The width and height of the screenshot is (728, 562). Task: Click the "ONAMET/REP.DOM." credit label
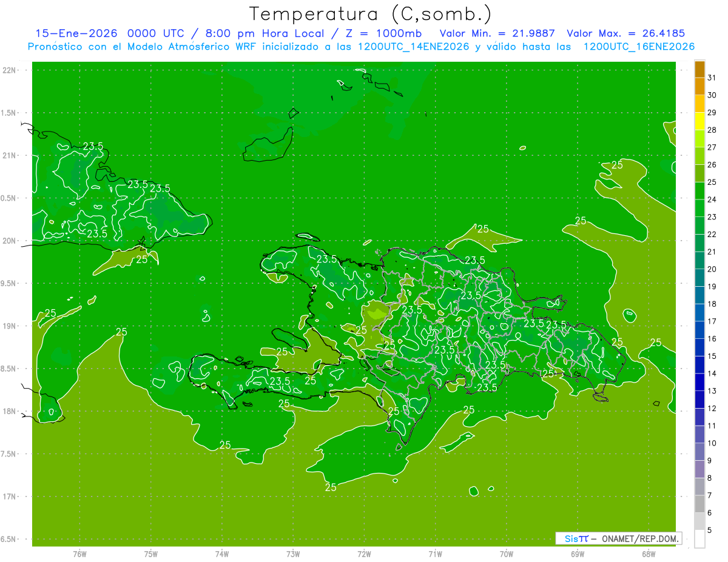tap(639, 538)
